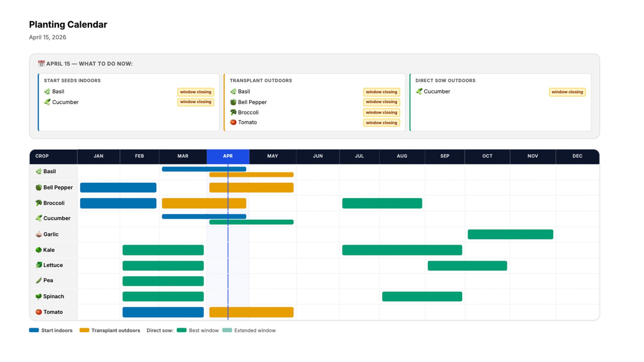Click the orange Transplant outdoors legend swatch
644x362 pixels.
coord(84,330)
